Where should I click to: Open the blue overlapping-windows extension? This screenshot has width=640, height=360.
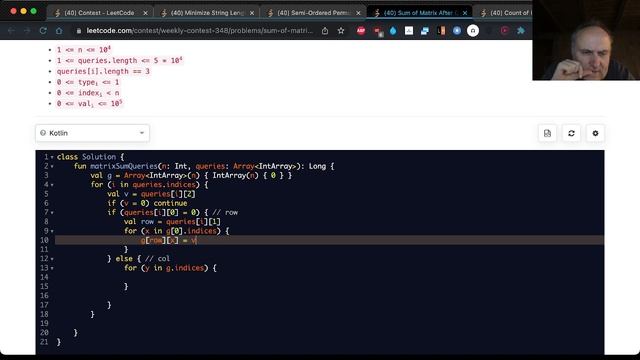424,31
